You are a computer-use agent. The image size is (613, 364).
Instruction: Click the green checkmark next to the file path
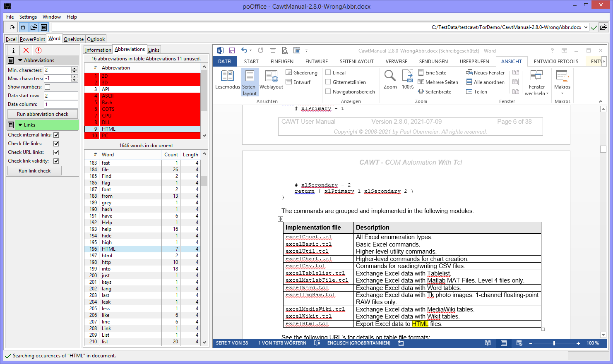coord(594,27)
